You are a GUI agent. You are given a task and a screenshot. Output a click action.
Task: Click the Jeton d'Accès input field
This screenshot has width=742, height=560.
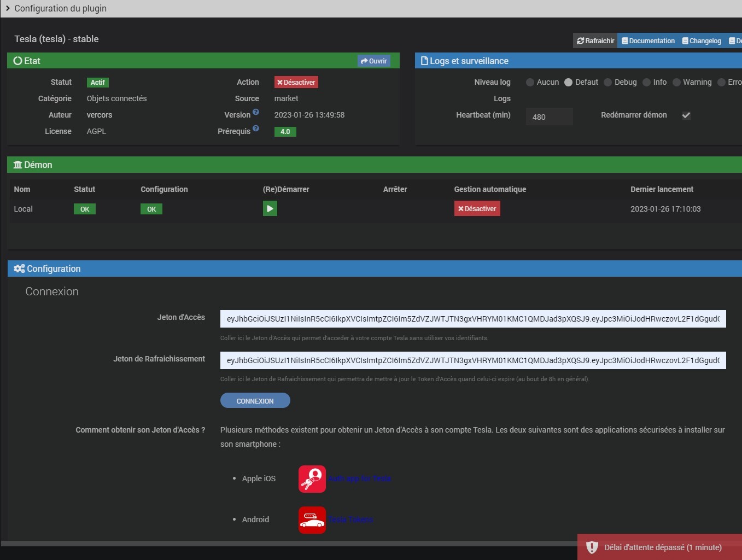coord(472,319)
